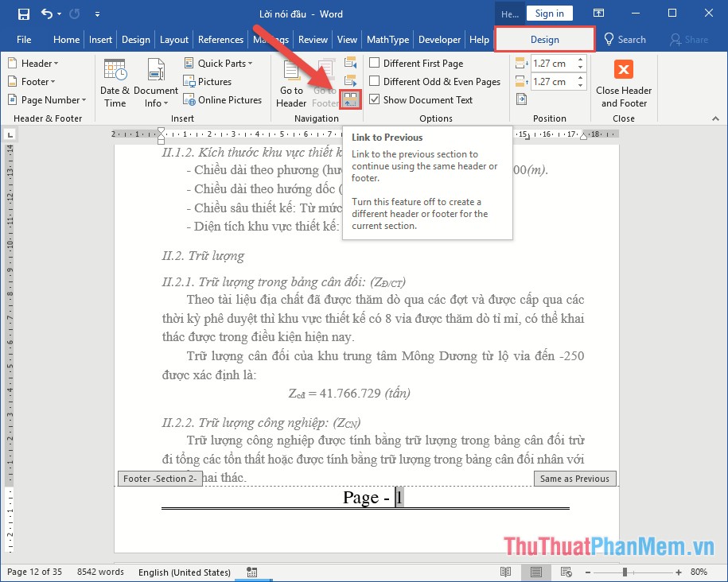728x582 pixels.
Task: Open the Quick Parts dropdown
Action: click(x=220, y=63)
